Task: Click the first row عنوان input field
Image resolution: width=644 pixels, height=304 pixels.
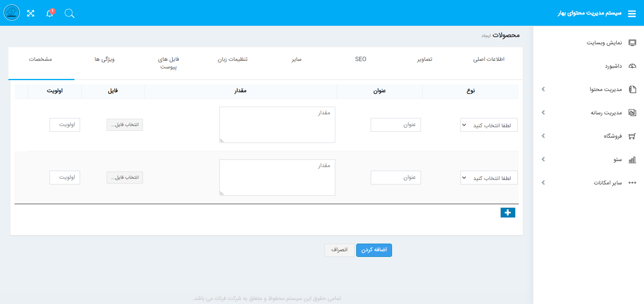Action: point(396,125)
